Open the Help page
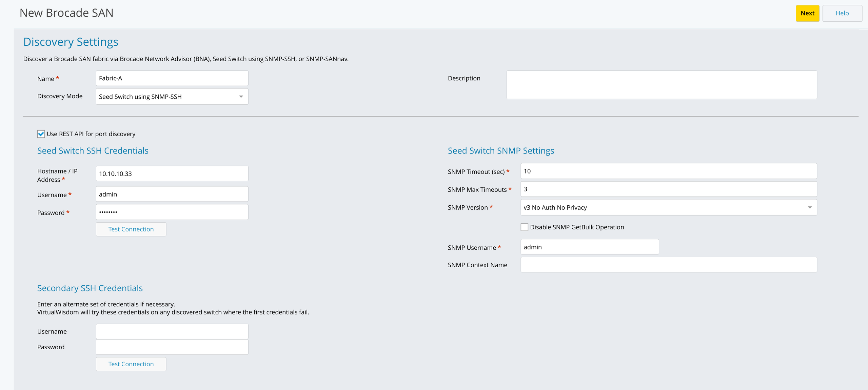Screen dimensions: 868x390 click(x=842, y=13)
